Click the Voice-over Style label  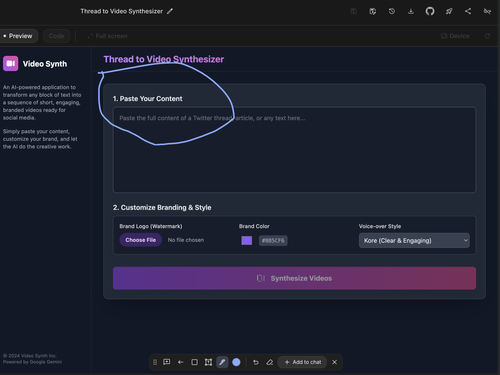(380, 226)
